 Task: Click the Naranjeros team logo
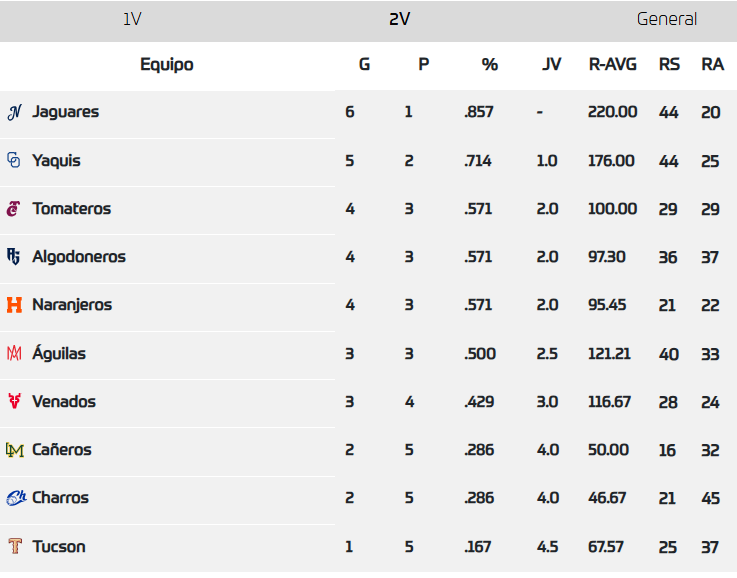(14, 305)
